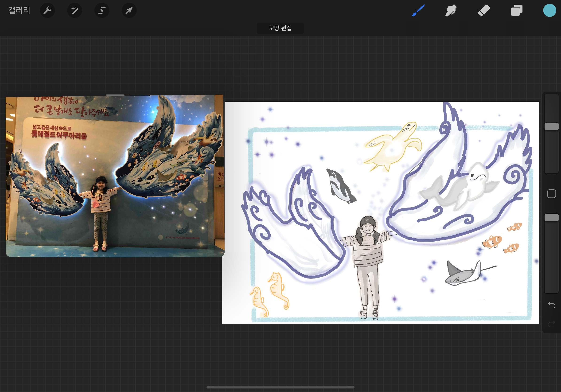Activate the Transform arrow tool
Screen dimensions: 561x392
129,11
